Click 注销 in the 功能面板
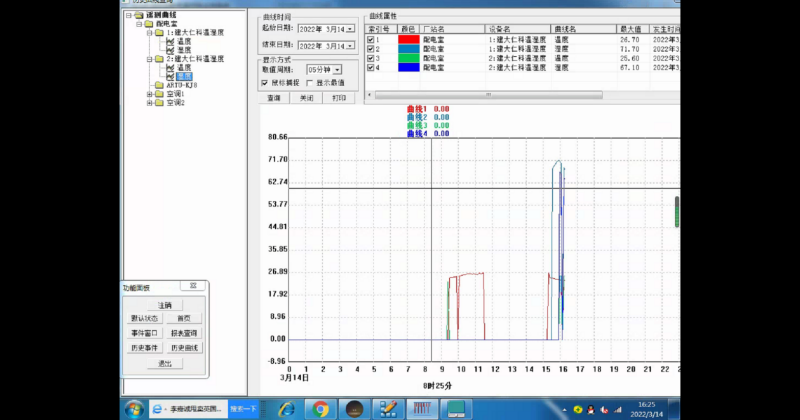Screen dimensions: 800x420 [x=164, y=305]
